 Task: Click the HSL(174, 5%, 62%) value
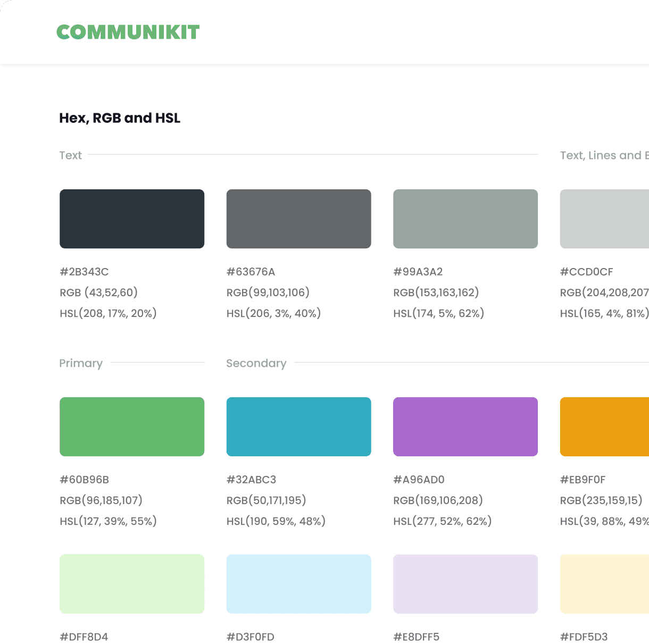point(439,313)
